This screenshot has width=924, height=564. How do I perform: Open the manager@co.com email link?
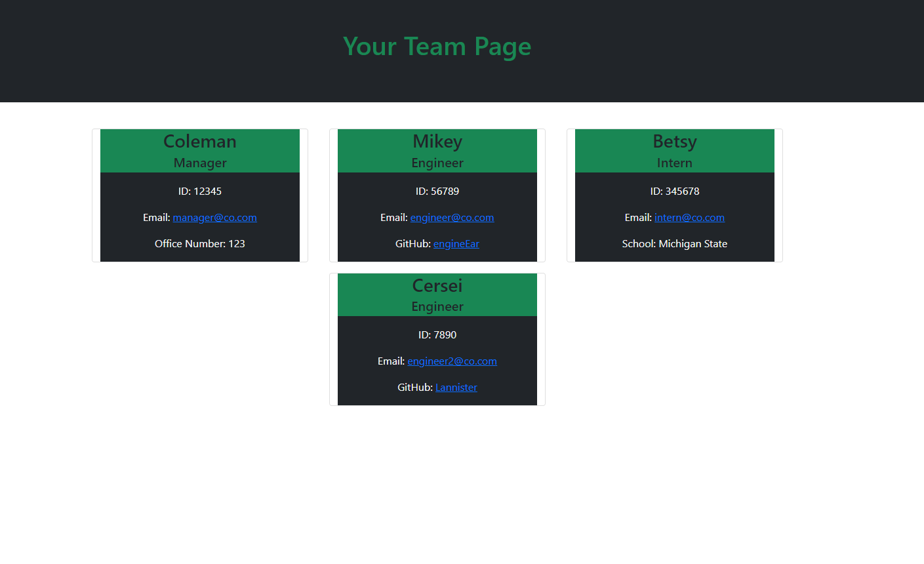pyautogui.click(x=214, y=217)
